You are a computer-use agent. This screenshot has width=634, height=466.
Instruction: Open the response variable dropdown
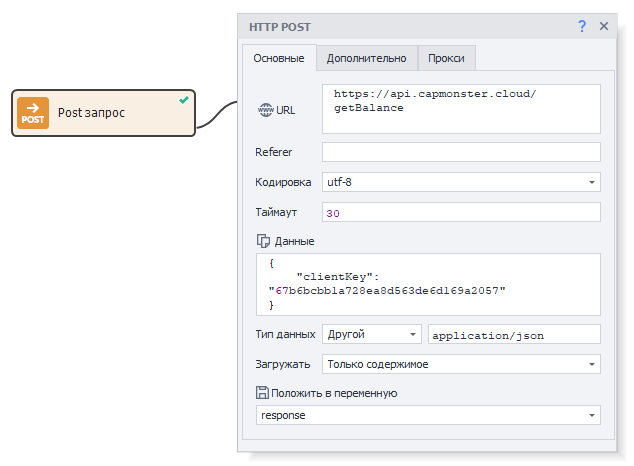click(x=592, y=415)
